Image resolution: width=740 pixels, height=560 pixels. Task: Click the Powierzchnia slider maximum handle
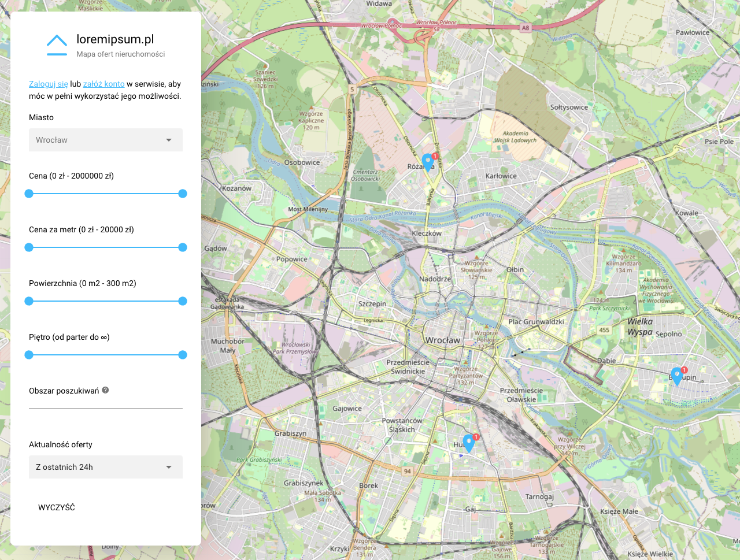[x=183, y=301]
